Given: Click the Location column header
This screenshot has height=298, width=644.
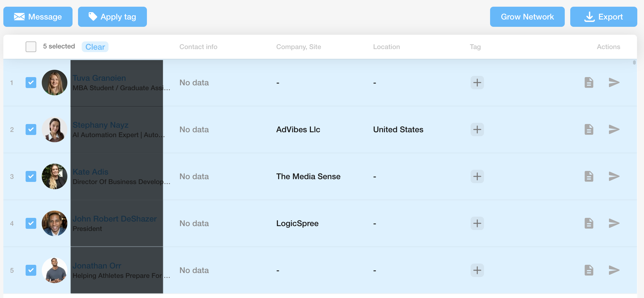Looking at the screenshot, I should point(386,47).
